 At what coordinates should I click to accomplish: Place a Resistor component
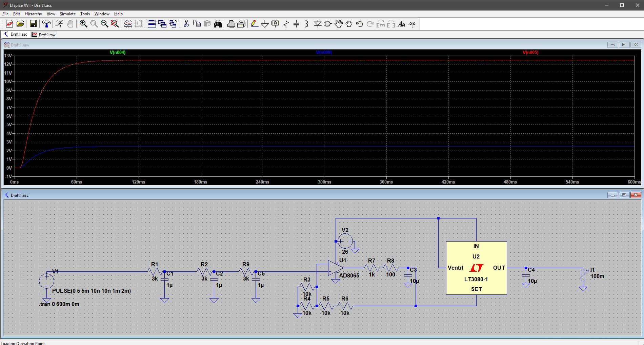coord(286,24)
